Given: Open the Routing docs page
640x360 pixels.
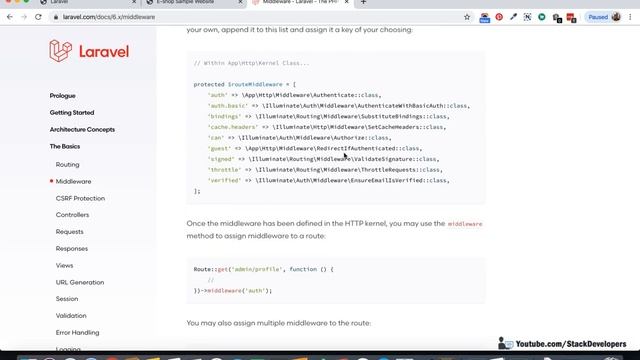Looking at the screenshot, I should click(67, 164).
